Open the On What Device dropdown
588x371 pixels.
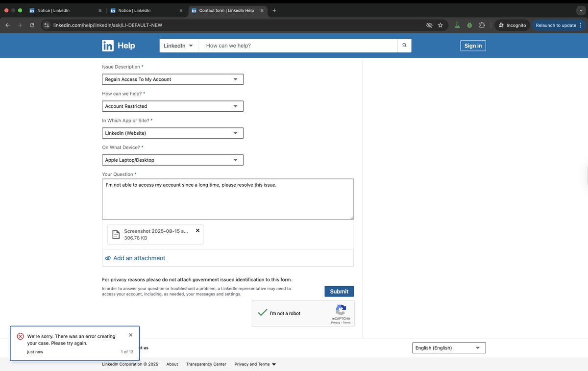click(172, 160)
